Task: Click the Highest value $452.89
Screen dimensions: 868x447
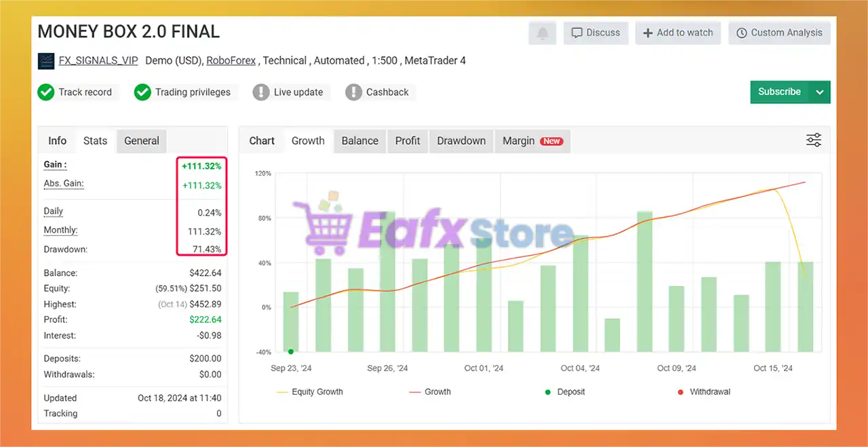Action: (205, 304)
